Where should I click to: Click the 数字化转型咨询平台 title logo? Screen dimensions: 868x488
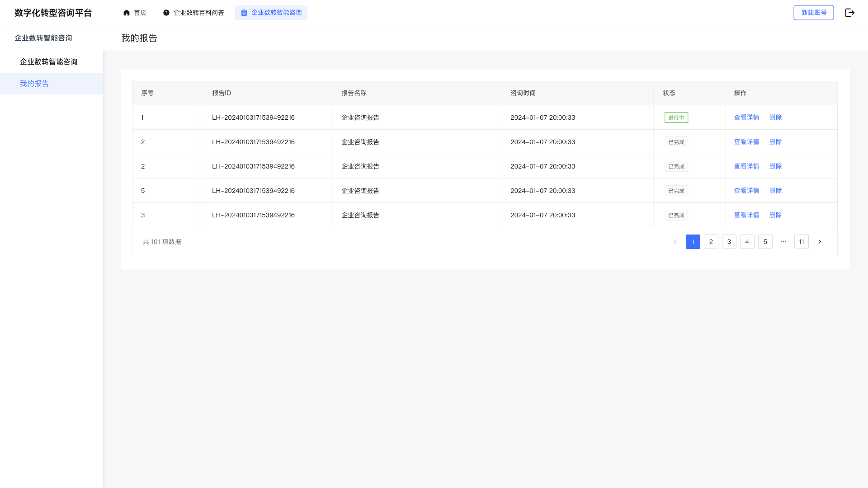point(53,13)
